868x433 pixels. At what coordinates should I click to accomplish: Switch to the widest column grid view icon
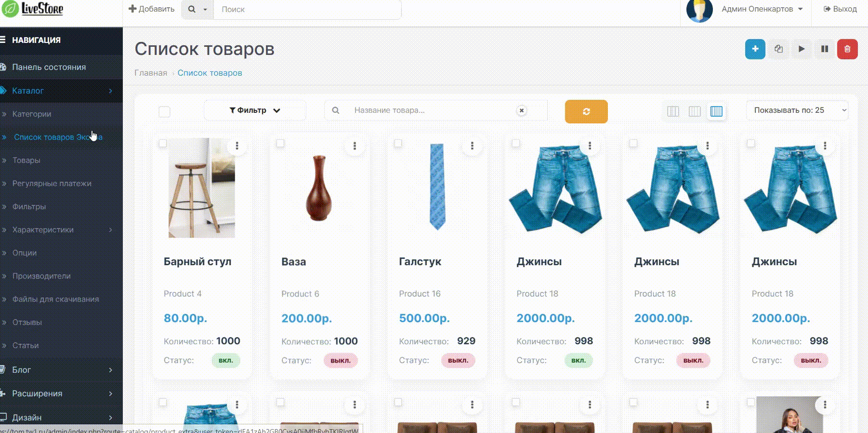[x=673, y=111]
